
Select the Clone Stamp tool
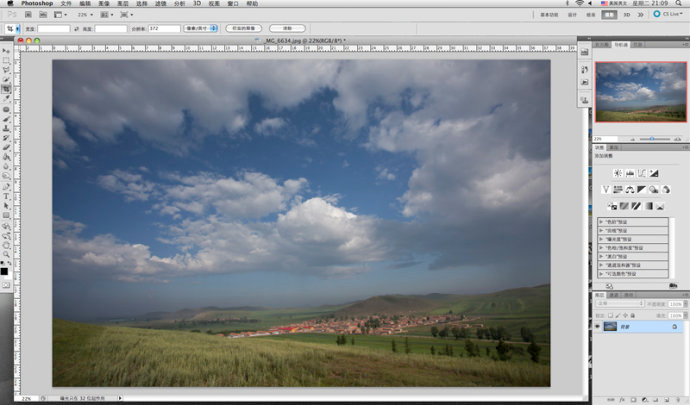click(6, 129)
